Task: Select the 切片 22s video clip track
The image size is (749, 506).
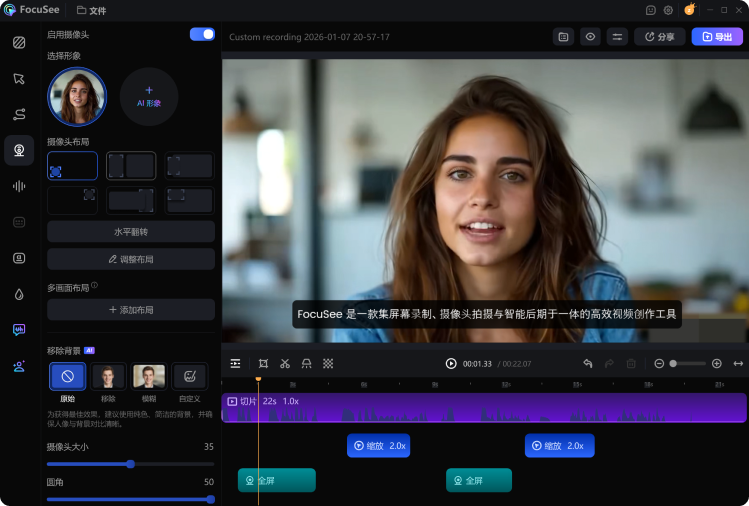Action: tap(484, 408)
